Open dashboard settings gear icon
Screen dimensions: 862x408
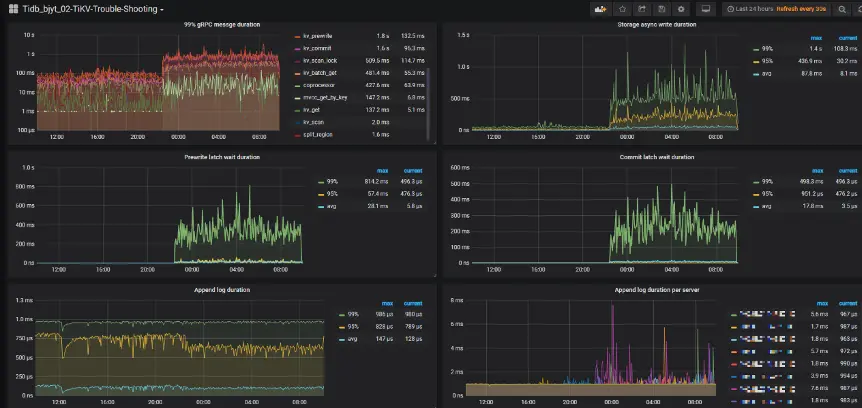[681, 9]
